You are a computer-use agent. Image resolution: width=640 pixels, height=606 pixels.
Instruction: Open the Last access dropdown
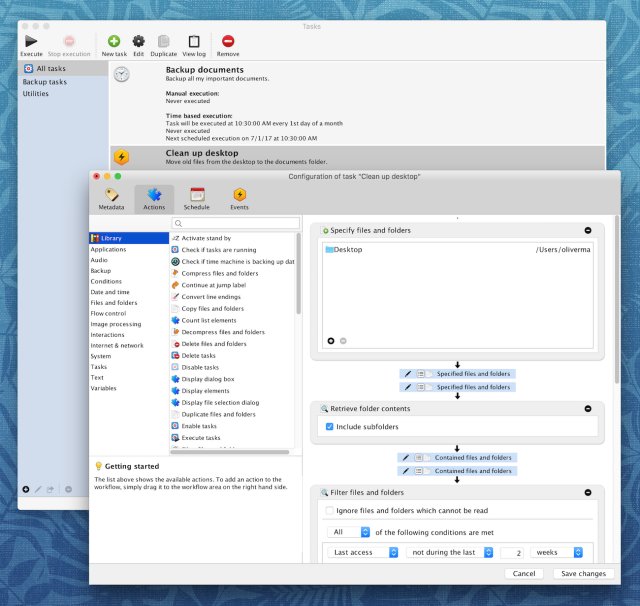point(362,552)
